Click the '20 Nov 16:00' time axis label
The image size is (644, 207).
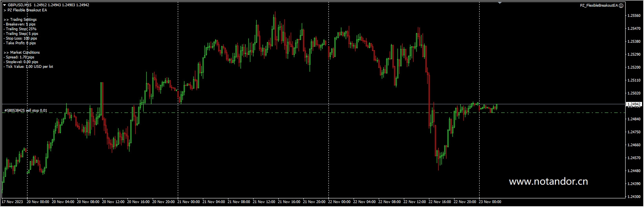tap(139, 202)
